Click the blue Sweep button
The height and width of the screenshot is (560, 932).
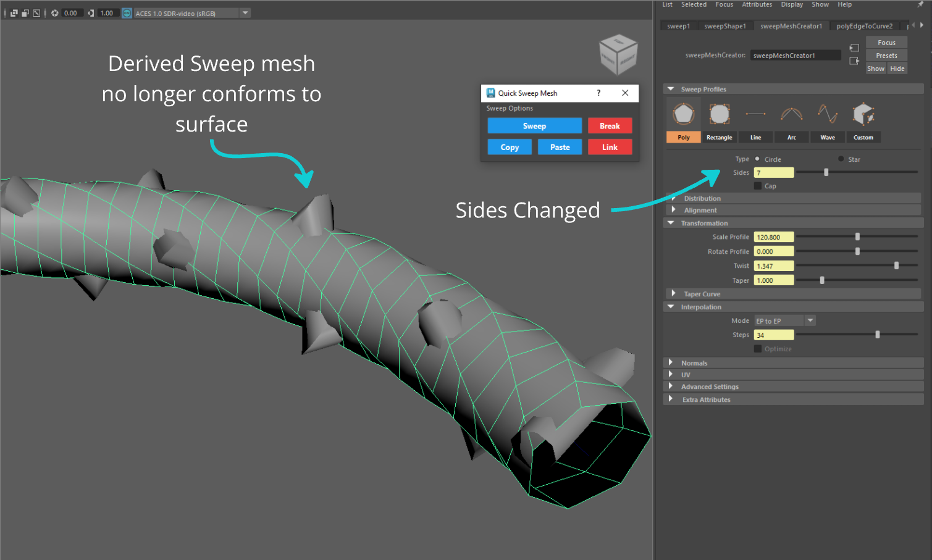534,126
